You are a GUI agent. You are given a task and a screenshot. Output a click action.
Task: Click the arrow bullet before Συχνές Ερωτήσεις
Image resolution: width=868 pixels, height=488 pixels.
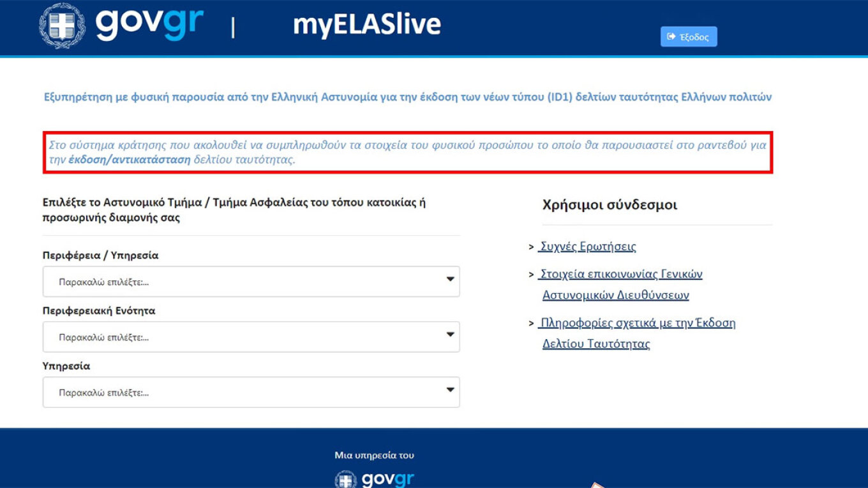(x=531, y=247)
